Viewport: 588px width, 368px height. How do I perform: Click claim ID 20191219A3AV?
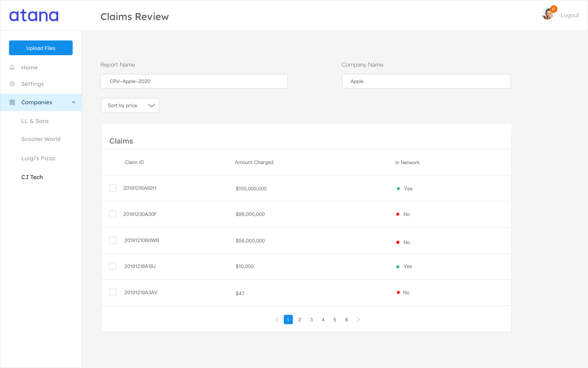click(141, 293)
